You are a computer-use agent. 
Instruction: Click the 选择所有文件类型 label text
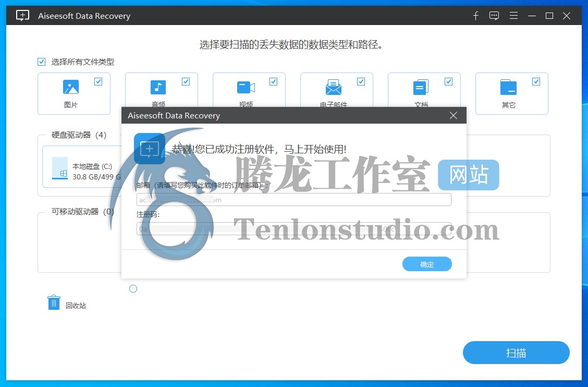[x=82, y=62]
